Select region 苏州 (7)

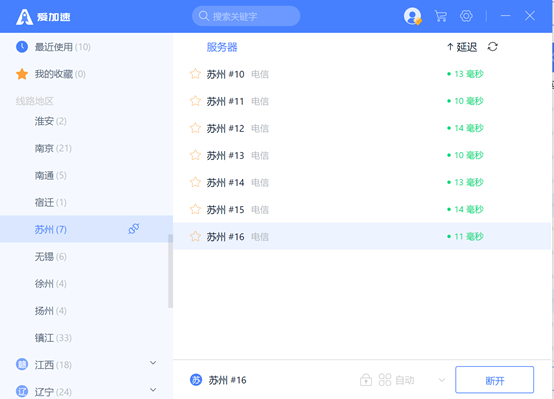pos(86,229)
